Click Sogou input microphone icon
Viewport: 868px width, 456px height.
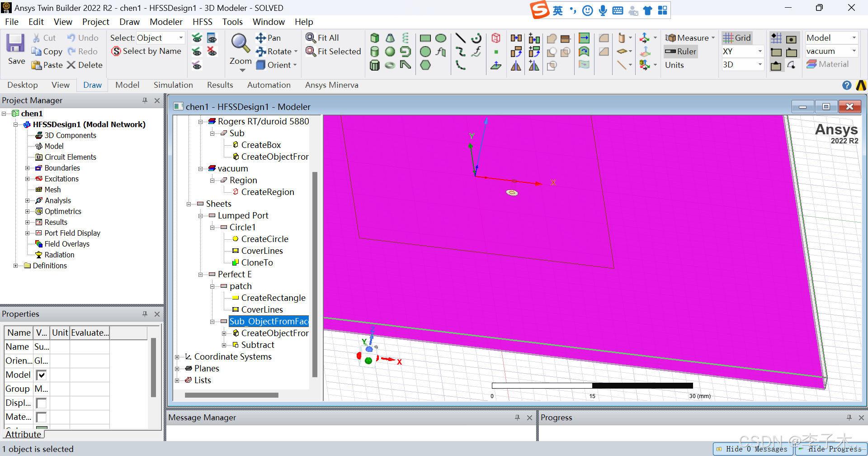[x=602, y=10]
